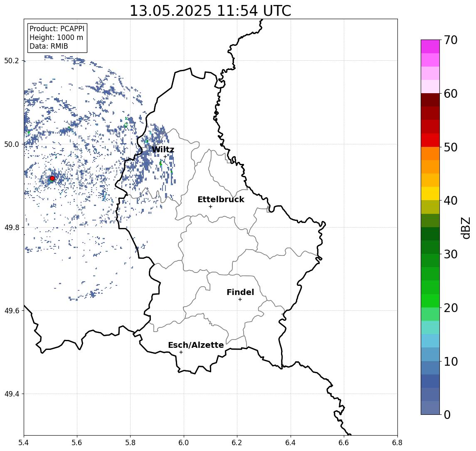Screen dimensions: 476x451
Task: Click the title "13.05.2025 11:54 UTC"
Action: [x=210, y=11]
